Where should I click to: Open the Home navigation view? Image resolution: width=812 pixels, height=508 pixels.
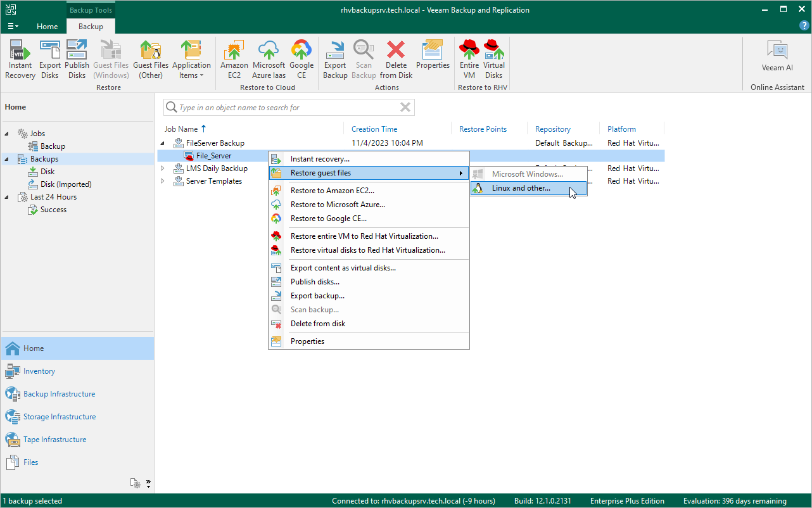[77, 348]
